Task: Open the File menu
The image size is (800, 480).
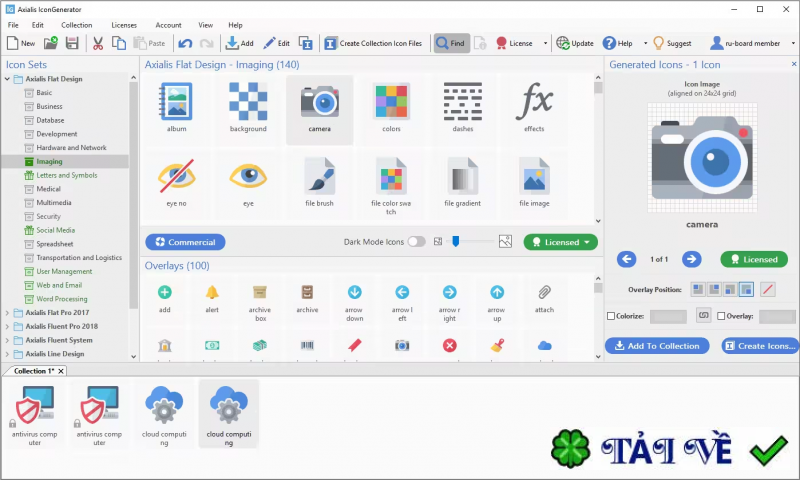Action: pyautogui.click(x=13, y=25)
